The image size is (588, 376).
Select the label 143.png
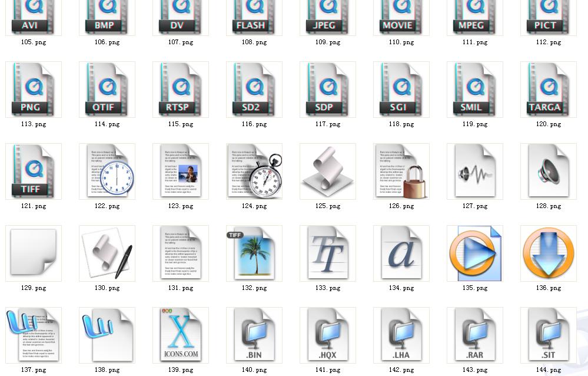[x=475, y=370]
